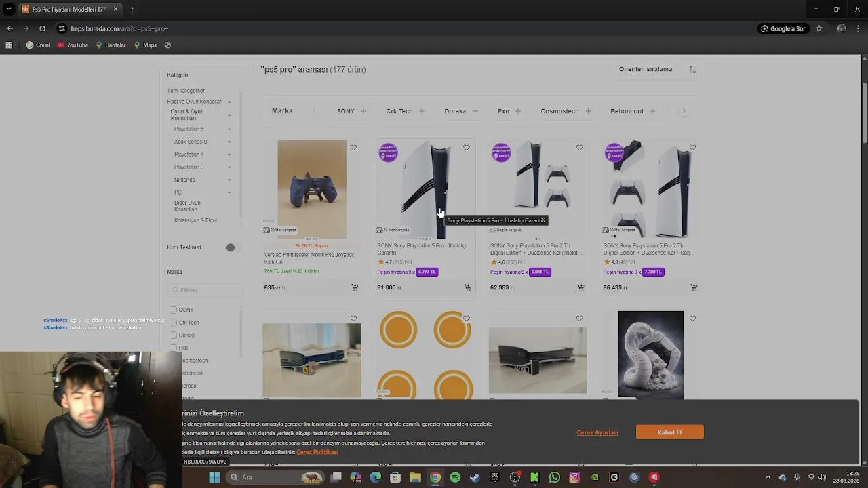Viewport: 868px width, 488px height.
Task: Click the Kabul Et cookie button
Action: tap(670, 432)
